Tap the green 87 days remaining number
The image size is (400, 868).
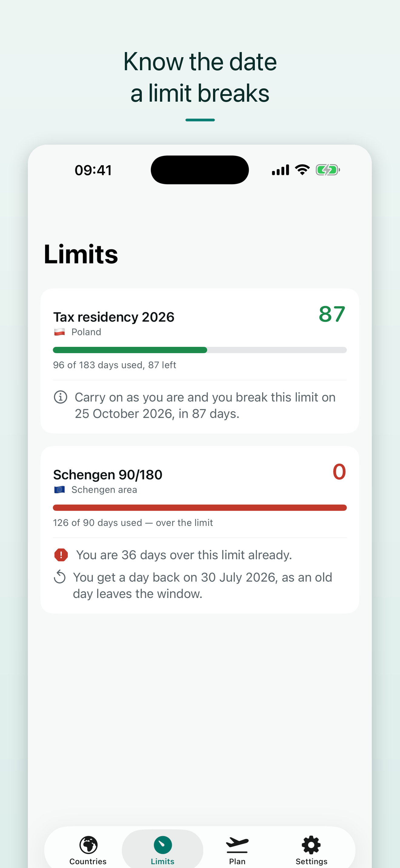(332, 314)
